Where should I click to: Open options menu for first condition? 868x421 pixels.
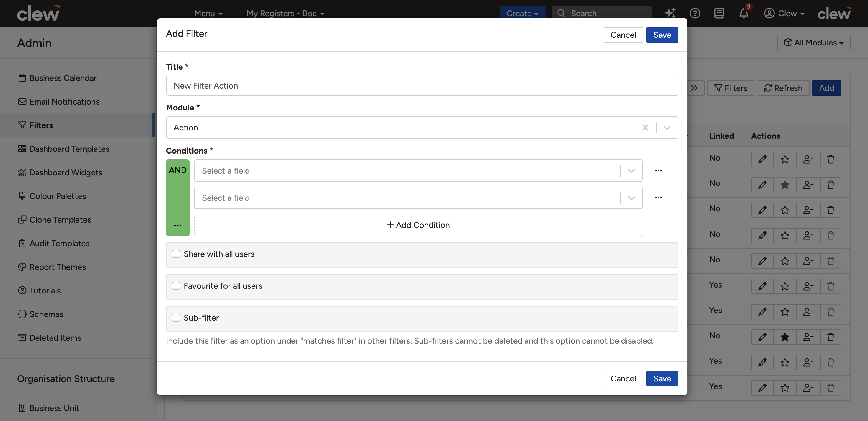(658, 171)
